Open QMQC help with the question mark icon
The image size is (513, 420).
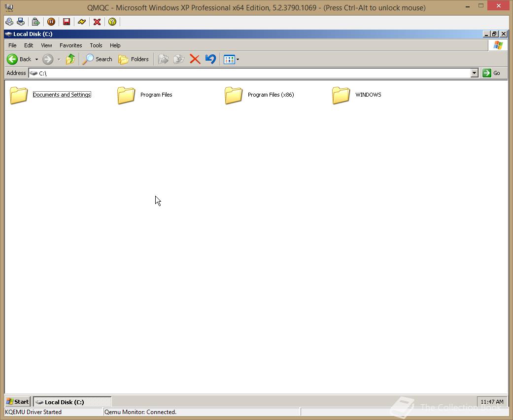pos(112,22)
